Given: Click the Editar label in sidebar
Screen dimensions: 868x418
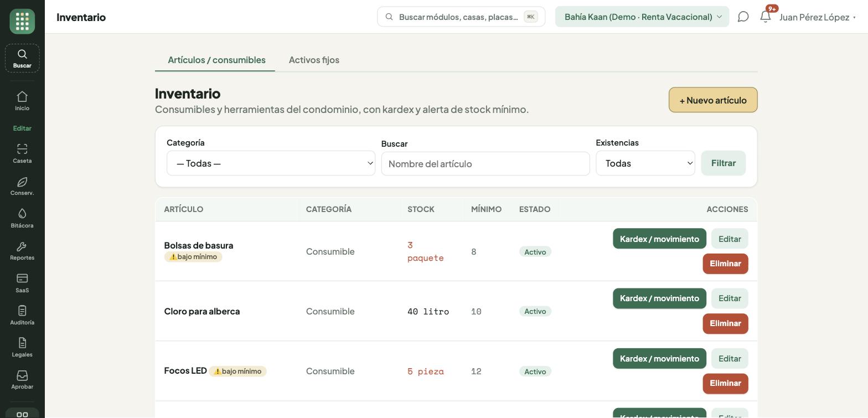Looking at the screenshot, I should pyautogui.click(x=22, y=128).
